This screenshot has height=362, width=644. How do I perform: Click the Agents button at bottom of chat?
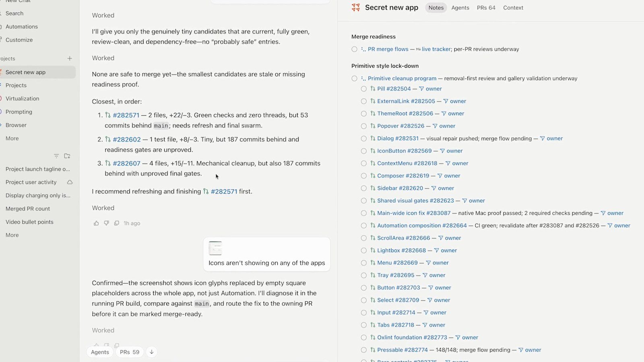coord(100,352)
